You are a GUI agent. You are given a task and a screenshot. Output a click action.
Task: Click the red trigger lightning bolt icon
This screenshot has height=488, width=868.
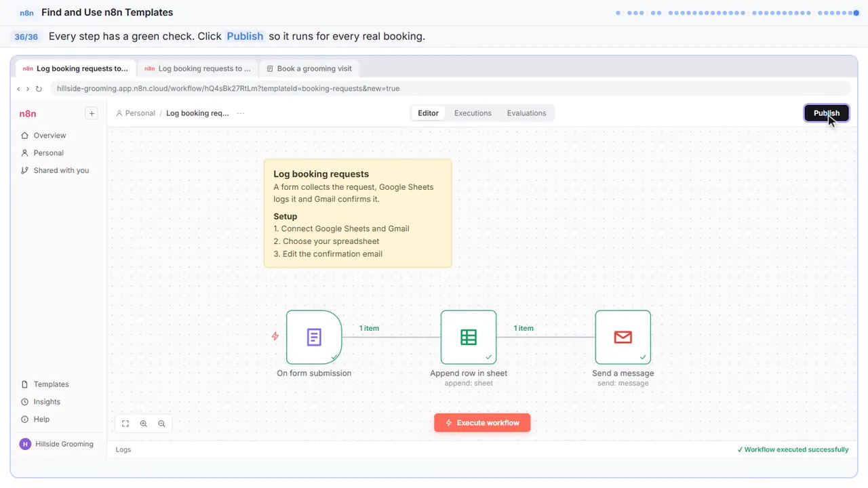point(275,336)
